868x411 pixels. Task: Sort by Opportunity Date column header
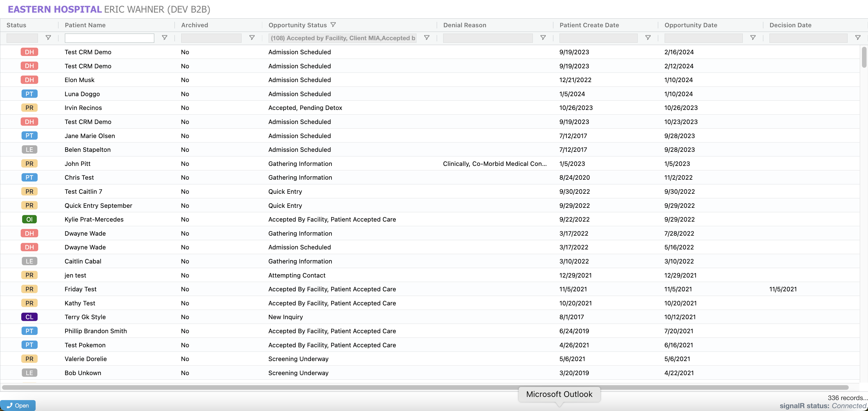click(x=690, y=25)
